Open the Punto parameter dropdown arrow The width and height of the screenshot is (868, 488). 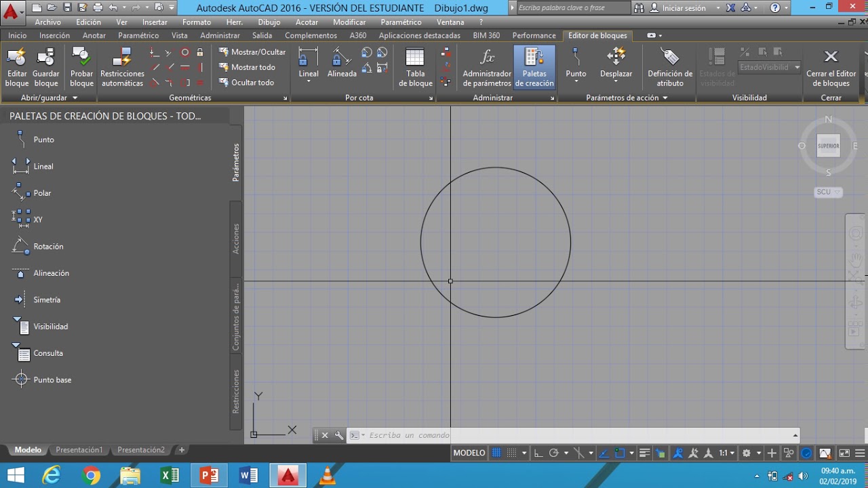576,82
